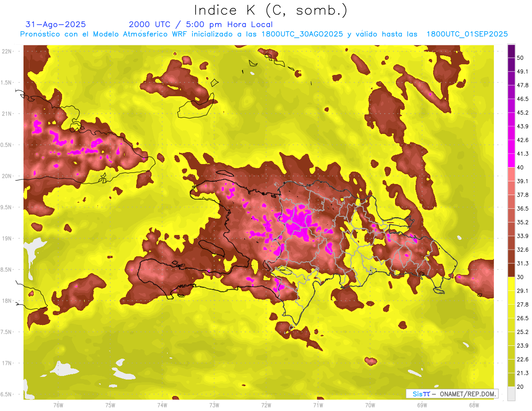Viewport: 532px width, 411px height.
Task: Click the light gray swatch below 20
Action: [x=511, y=394]
